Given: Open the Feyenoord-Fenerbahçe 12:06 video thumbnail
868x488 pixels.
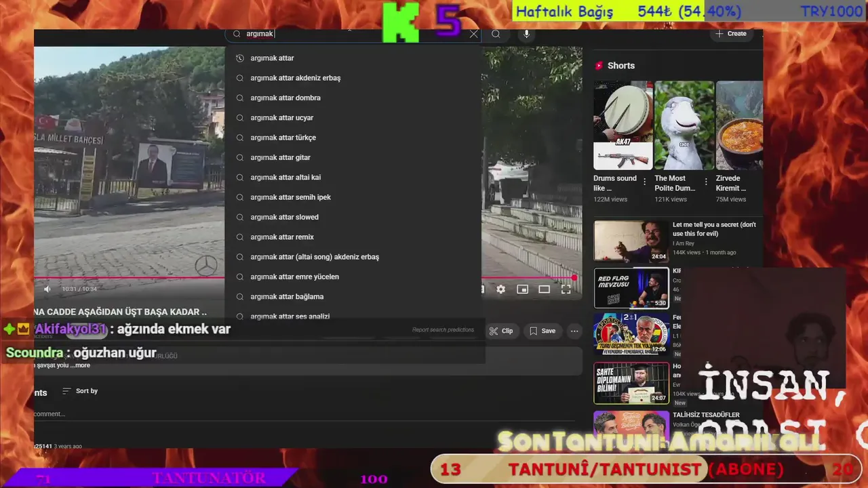Looking at the screenshot, I should click(631, 334).
